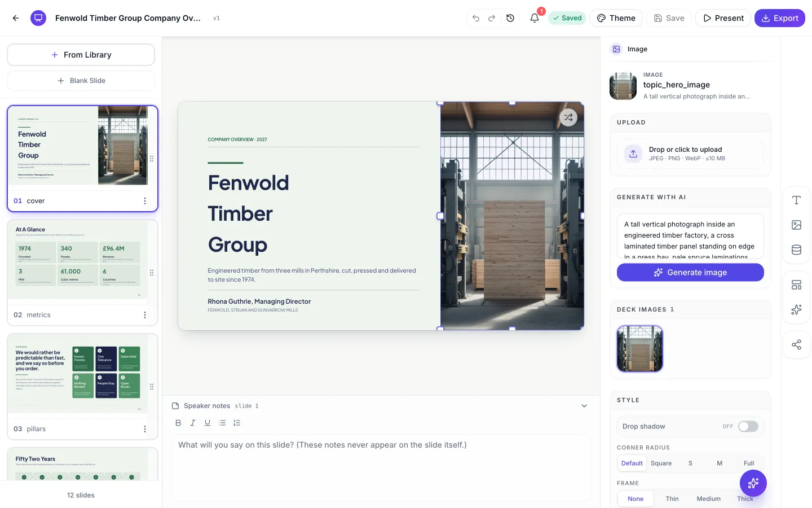
Task: Apply underline formatting in speaker notes
Action: (208, 423)
